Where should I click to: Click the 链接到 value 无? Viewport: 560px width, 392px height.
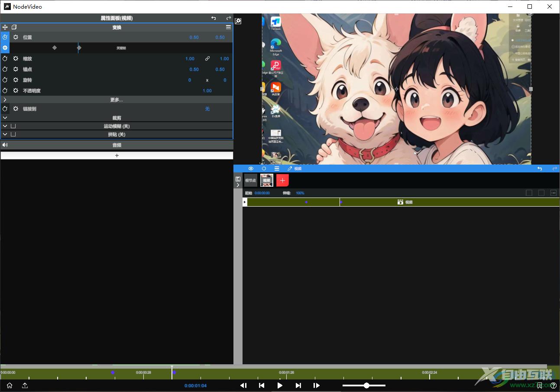[207, 109]
